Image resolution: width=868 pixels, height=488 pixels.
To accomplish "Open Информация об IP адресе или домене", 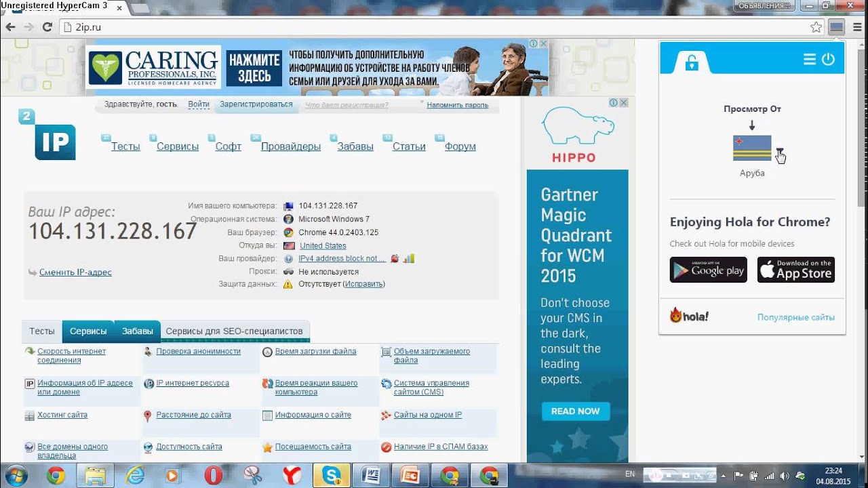I will [85, 388].
